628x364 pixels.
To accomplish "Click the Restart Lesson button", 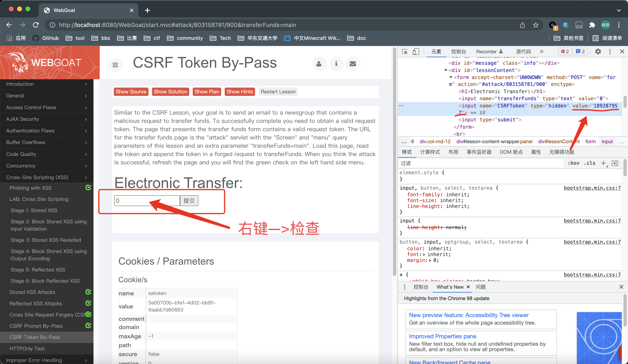I will [278, 92].
